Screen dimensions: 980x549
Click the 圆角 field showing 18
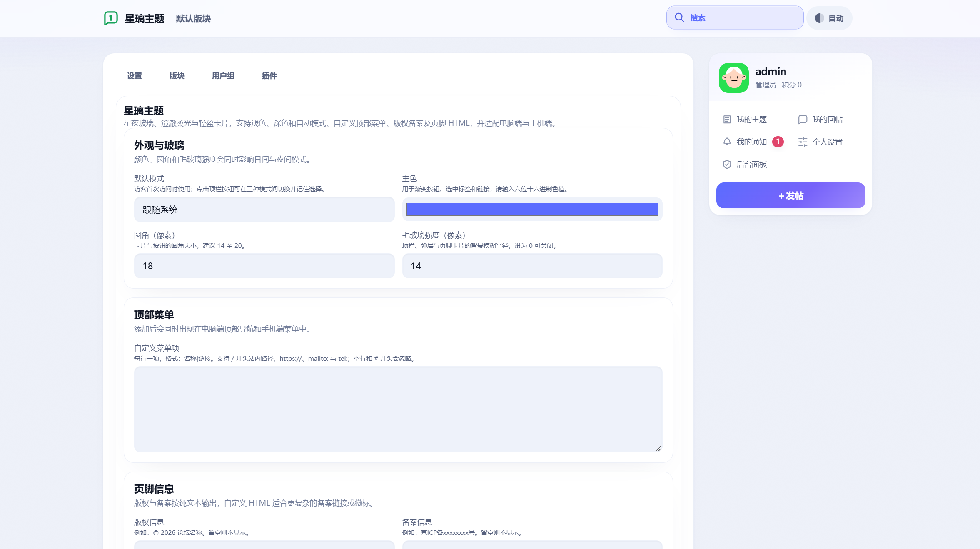coord(264,266)
